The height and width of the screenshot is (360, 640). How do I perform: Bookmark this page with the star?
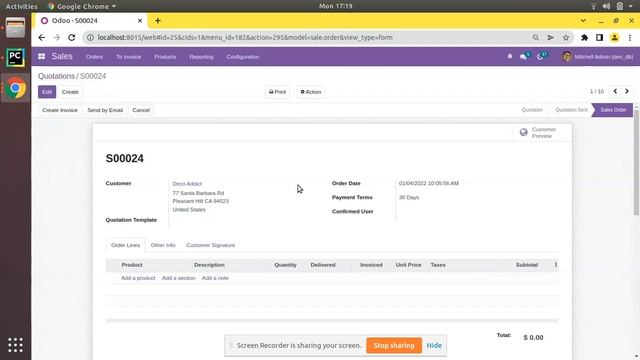pos(566,38)
